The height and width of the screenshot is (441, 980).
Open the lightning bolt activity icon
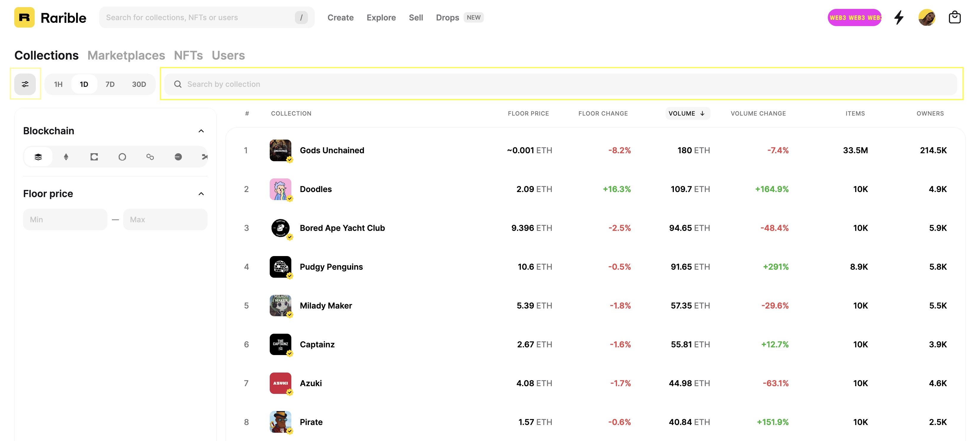(899, 17)
